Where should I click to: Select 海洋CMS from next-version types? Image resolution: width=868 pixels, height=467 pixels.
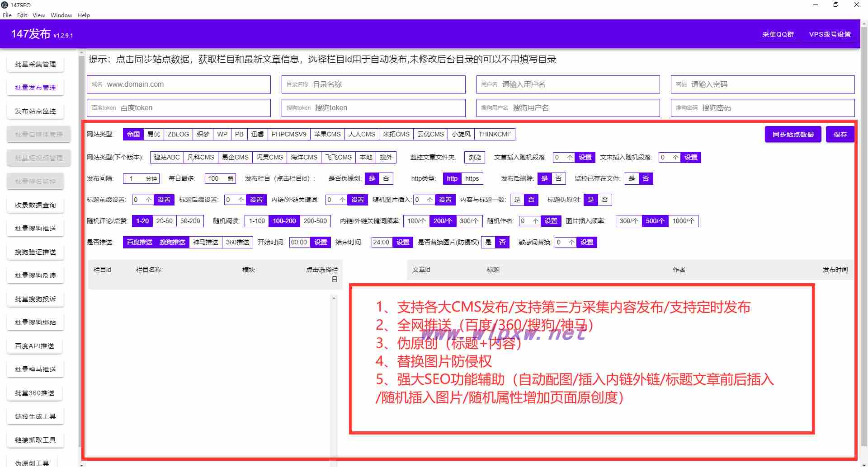point(304,157)
